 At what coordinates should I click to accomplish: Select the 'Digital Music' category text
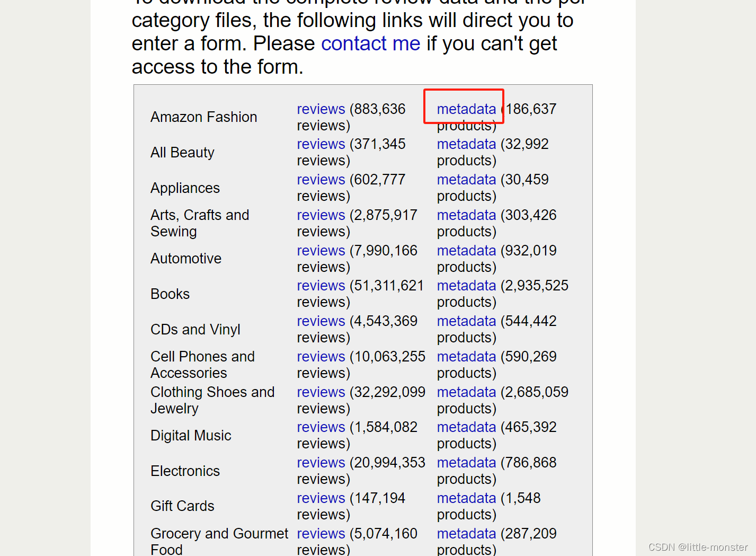(x=191, y=436)
